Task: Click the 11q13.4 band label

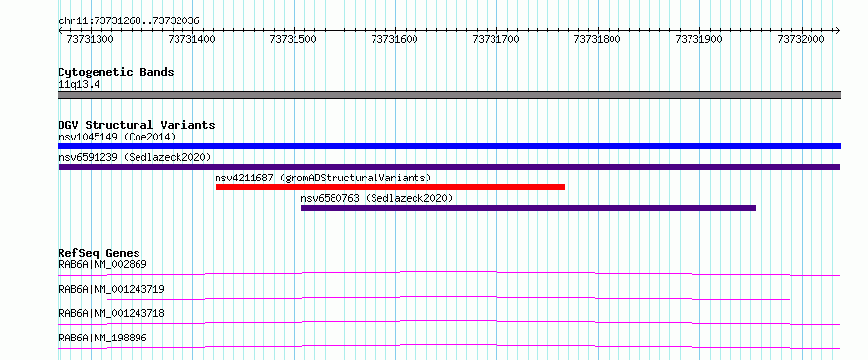Action: click(x=79, y=85)
